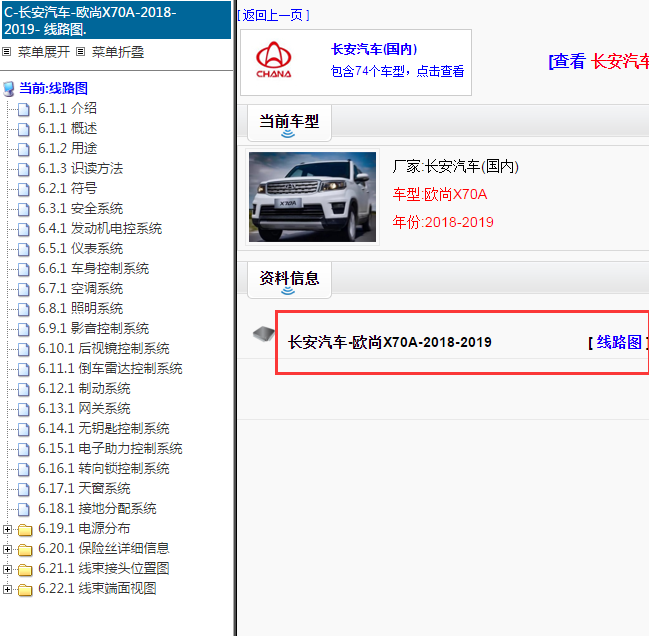Viewport: 649px width, 636px height.
Task: Click the 菜单折叠 collapse-all menu icon
Action: coord(81,52)
